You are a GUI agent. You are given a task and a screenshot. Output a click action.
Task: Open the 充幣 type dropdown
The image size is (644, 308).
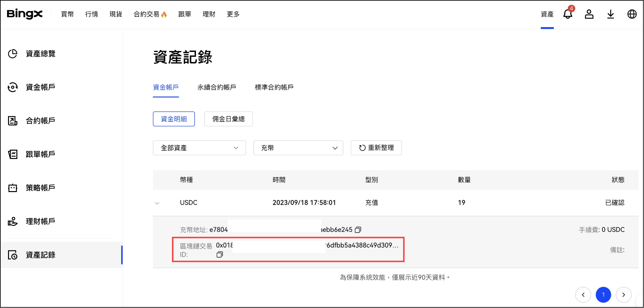pyautogui.click(x=298, y=148)
